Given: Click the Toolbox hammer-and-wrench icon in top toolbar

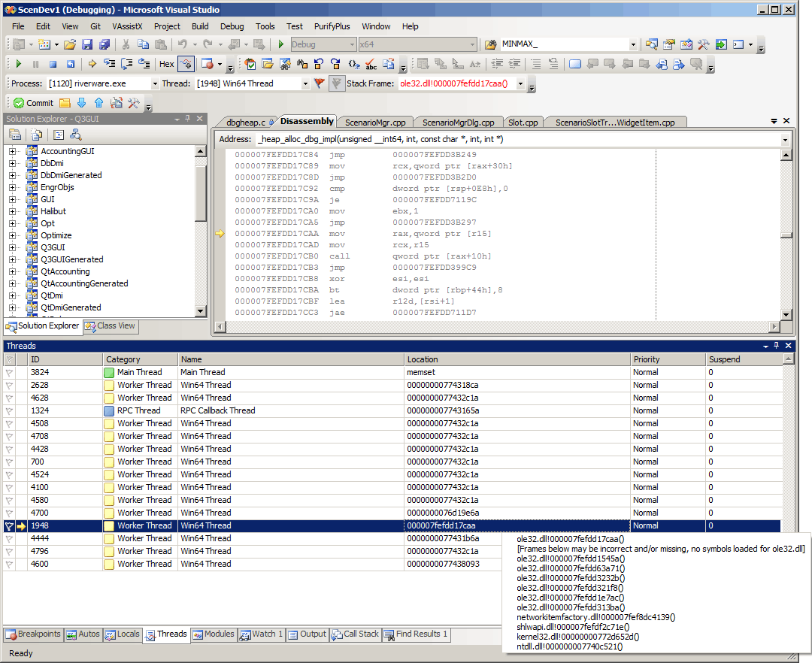Looking at the screenshot, I should (703, 44).
